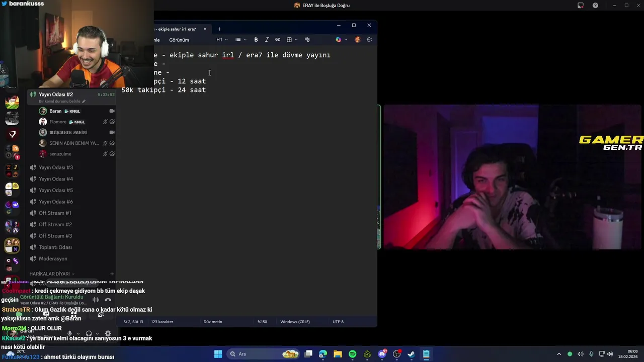Viewport: 644px width, 362px height.
Task: Open Notepad settings gear
Action: click(369, 40)
